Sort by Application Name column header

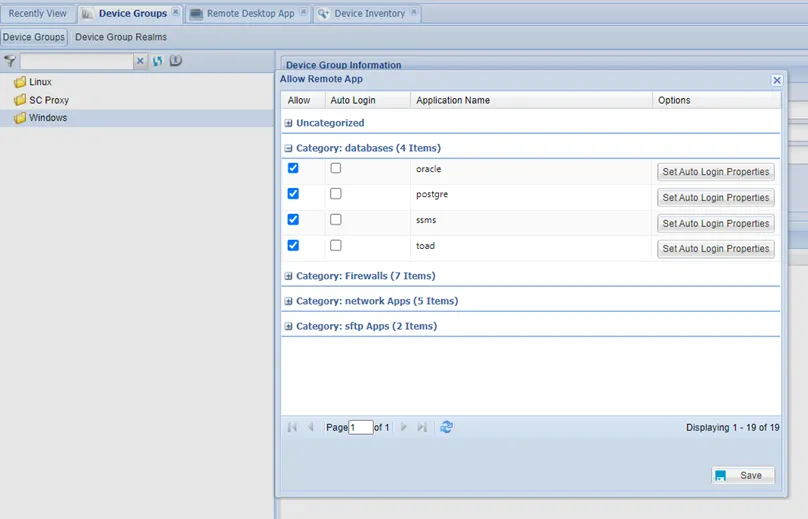point(531,100)
